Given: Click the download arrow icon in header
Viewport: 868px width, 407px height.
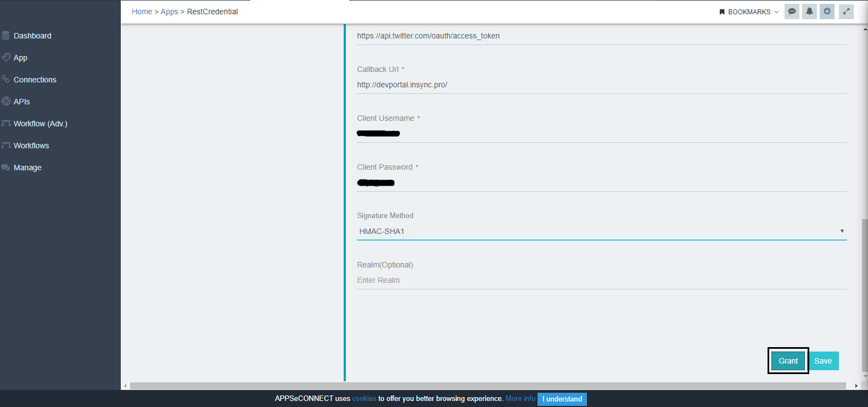Looking at the screenshot, I should [x=827, y=12].
